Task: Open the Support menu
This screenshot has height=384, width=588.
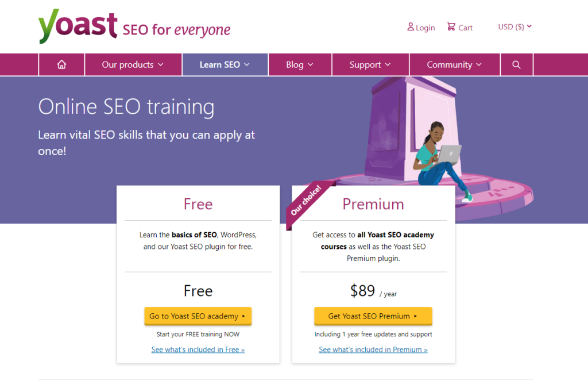Action: point(370,65)
